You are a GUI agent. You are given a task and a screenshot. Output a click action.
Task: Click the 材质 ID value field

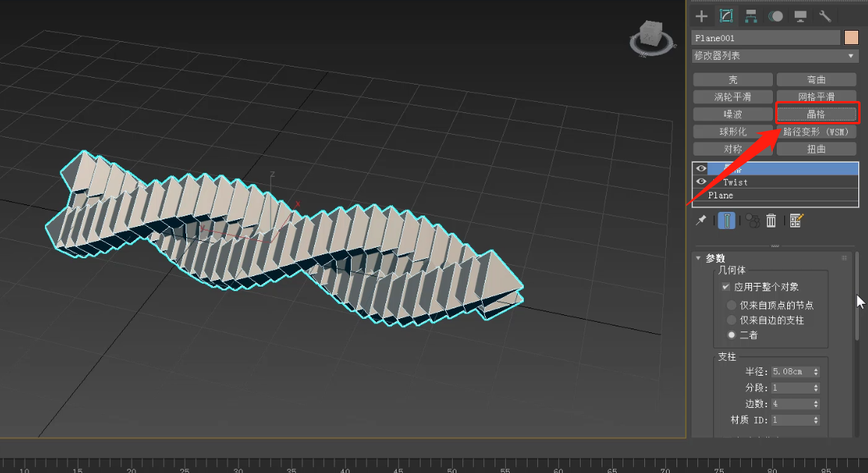[x=791, y=421]
